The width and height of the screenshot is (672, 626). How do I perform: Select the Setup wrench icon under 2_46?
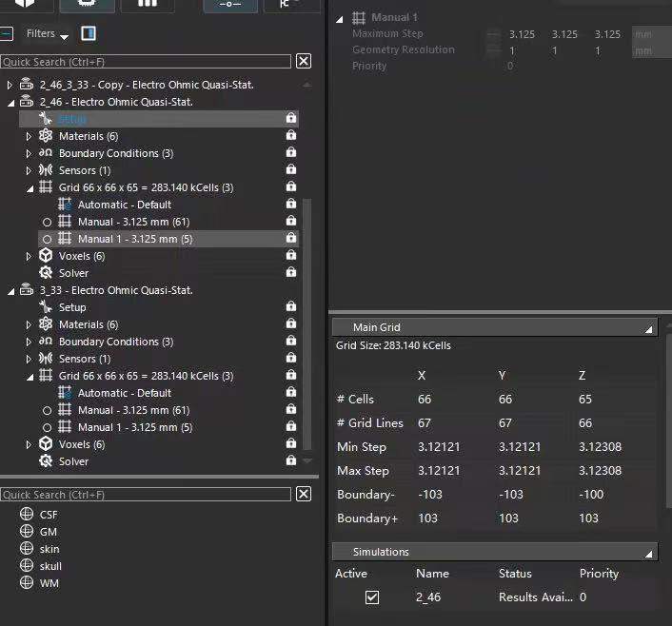click(46, 118)
